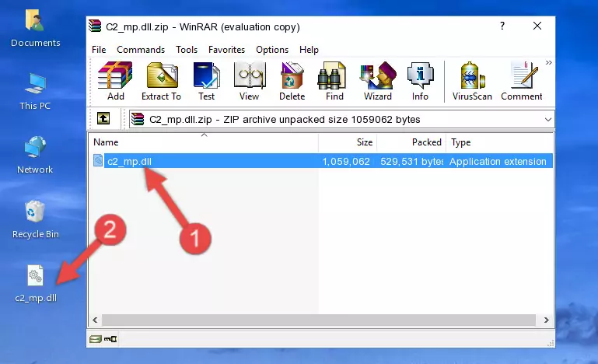598x364 pixels.
Task: Click the 1,059,062 size value
Action: click(x=346, y=162)
